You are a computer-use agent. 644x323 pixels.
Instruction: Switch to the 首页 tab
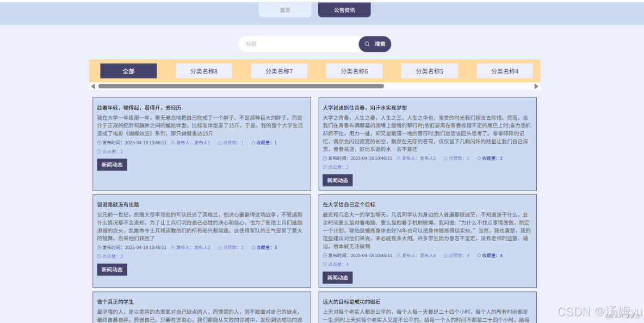click(x=285, y=9)
